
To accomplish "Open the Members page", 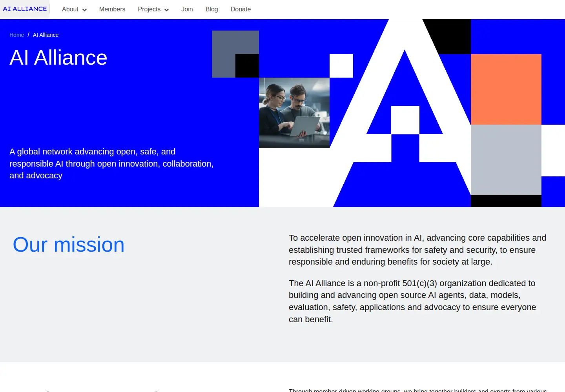I will pos(112,9).
